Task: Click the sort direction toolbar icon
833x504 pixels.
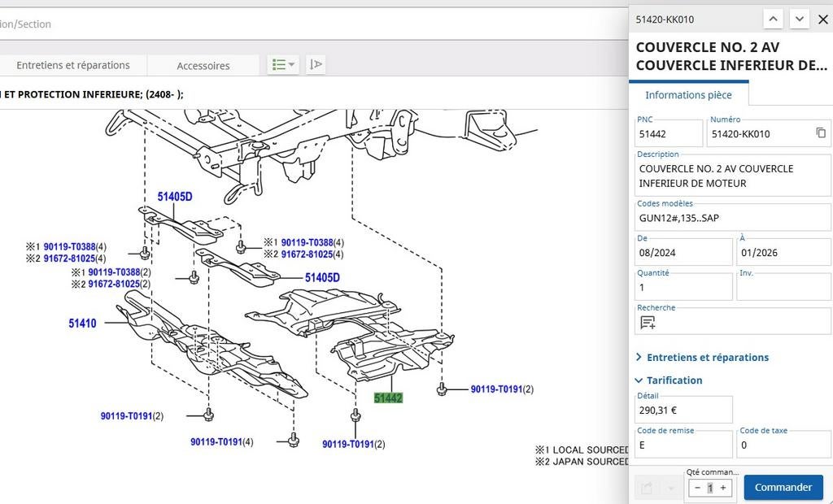Action: (x=316, y=65)
